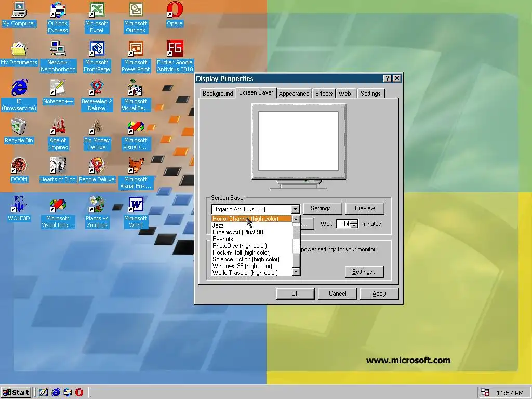Confirm with the OK button
Viewport: 532px width, 399px height.
(295, 294)
